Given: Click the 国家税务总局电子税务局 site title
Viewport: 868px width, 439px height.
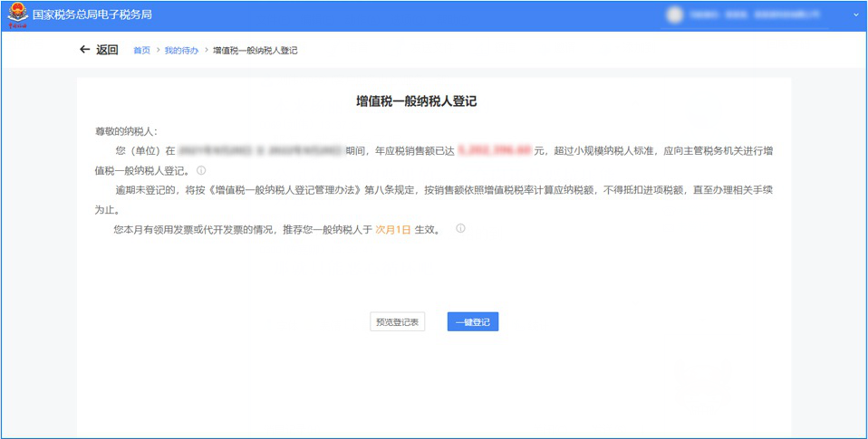Looking at the screenshot, I should tap(92, 15).
